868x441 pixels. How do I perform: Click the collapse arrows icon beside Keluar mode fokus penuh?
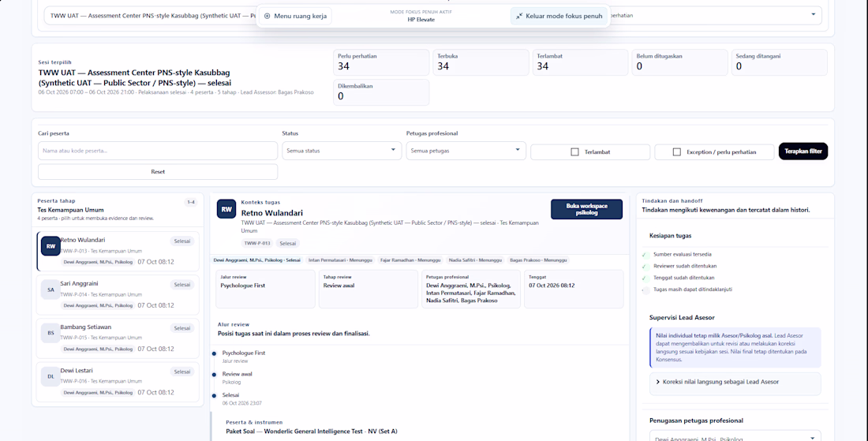[x=518, y=16]
